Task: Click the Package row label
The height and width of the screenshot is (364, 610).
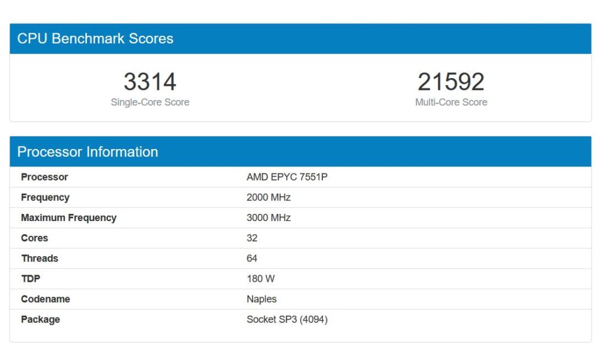Action: tap(41, 320)
